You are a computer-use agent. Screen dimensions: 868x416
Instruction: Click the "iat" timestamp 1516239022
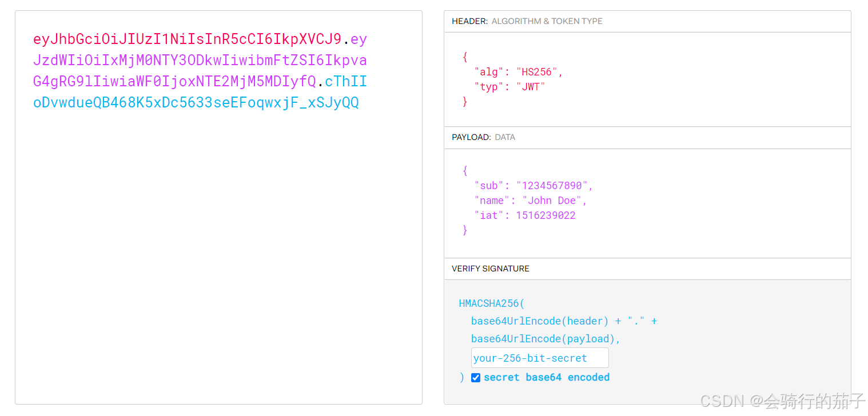pyautogui.click(x=546, y=215)
